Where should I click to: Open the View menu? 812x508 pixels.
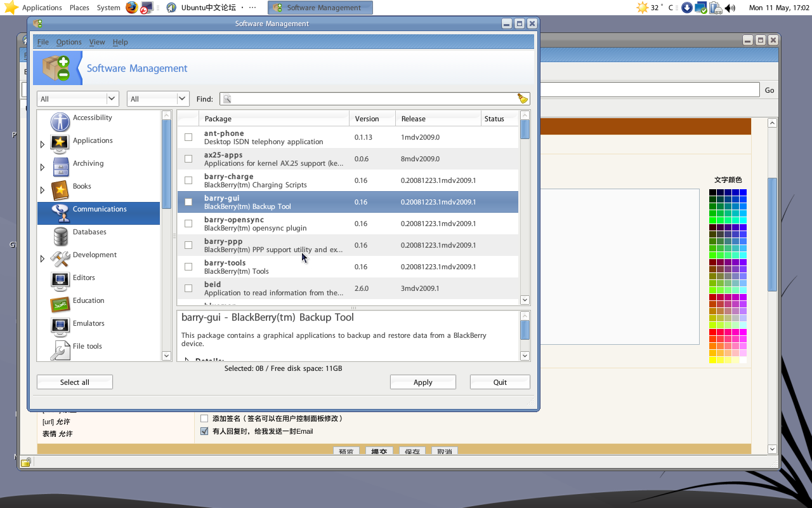coord(97,42)
